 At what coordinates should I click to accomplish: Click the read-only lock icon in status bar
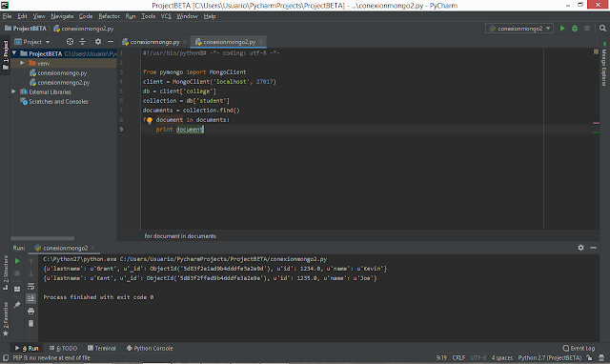pos(590,357)
